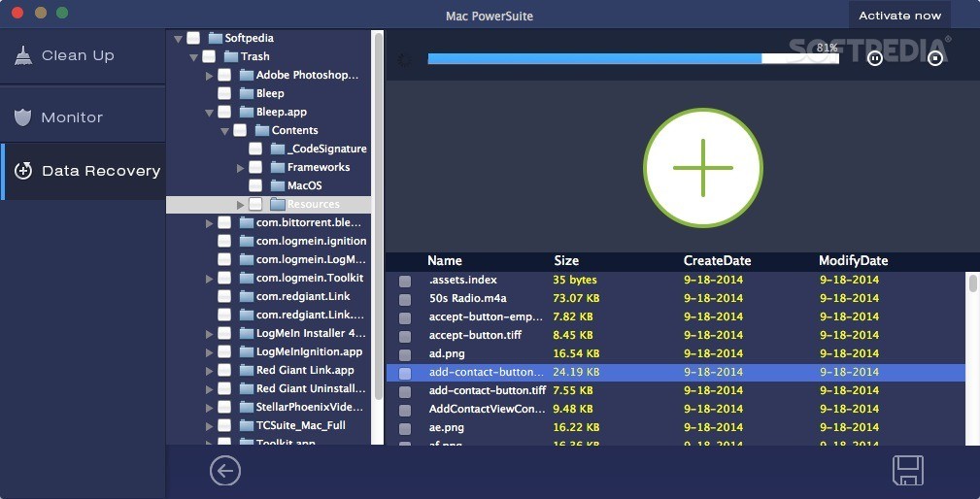Check the Trash folder checkbox
Image resolution: width=980 pixels, height=499 pixels.
209,56
